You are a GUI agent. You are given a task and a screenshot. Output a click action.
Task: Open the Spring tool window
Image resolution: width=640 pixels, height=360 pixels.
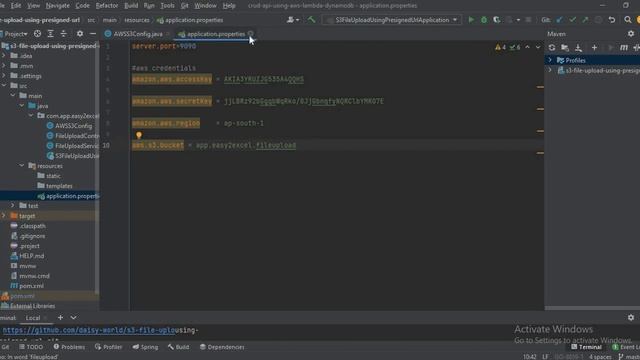(145, 347)
